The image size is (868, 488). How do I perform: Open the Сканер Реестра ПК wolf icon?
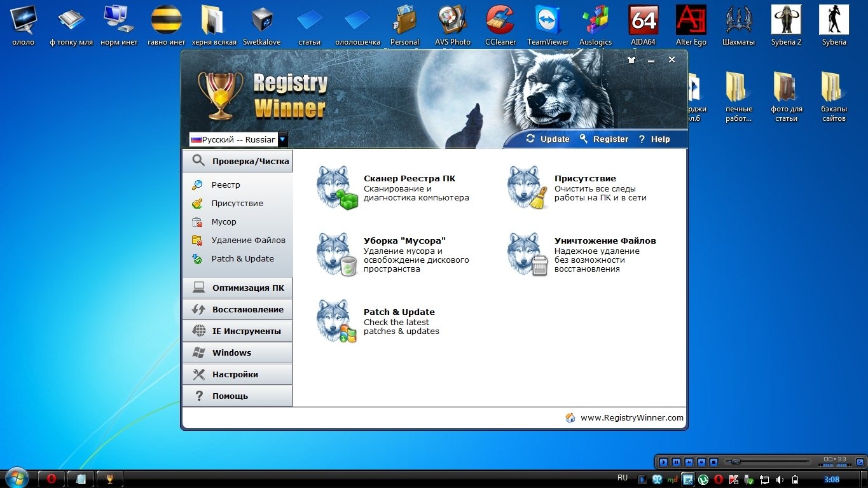pyautogui.click(x=334, y=188)
